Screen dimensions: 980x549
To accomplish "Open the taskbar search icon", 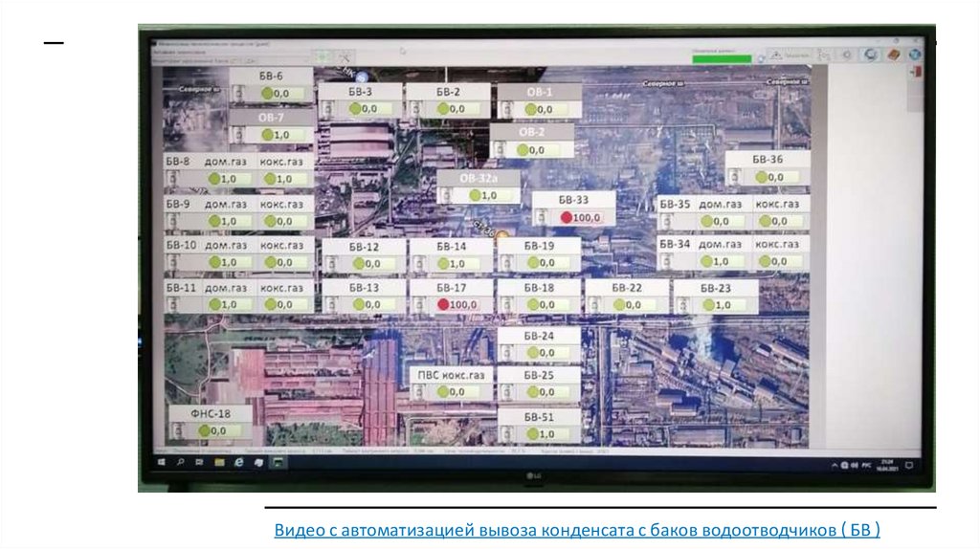I will tap(181, 463).
